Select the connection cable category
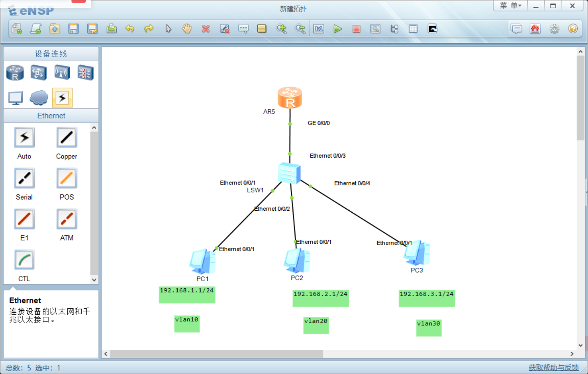588x374 pixels. [x=62, y=98]
